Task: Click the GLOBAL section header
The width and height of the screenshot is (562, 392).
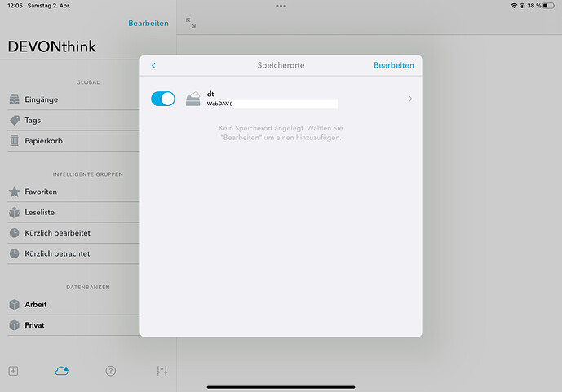Action: pos(88,82)
